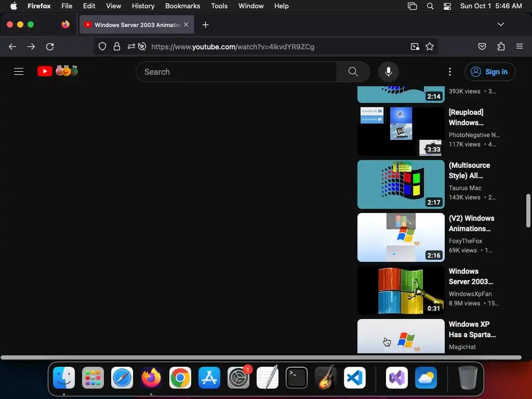Open the 2:14 video thumbnail
Screen dimensions: 532x399
click(401, 95)
